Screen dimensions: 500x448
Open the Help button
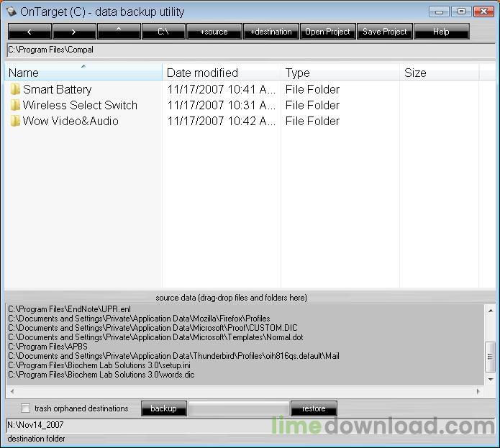pyautogui.click(x=442, y=32)
